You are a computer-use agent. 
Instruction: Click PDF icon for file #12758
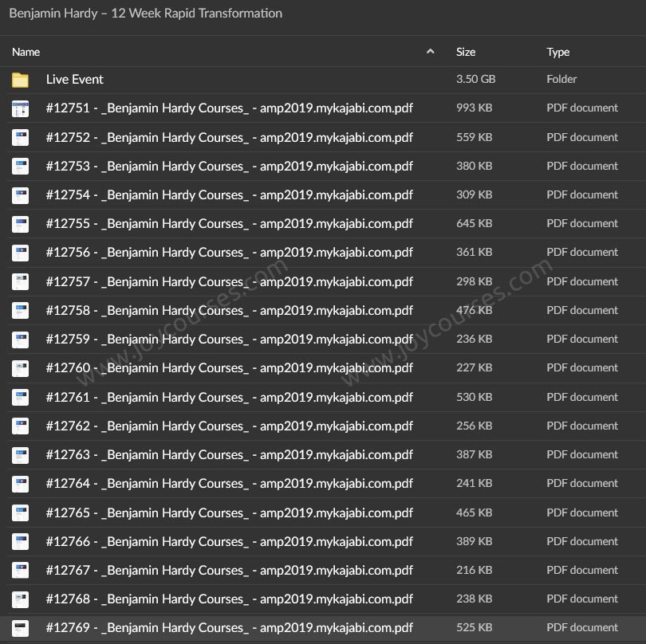[x=20, y=311]
